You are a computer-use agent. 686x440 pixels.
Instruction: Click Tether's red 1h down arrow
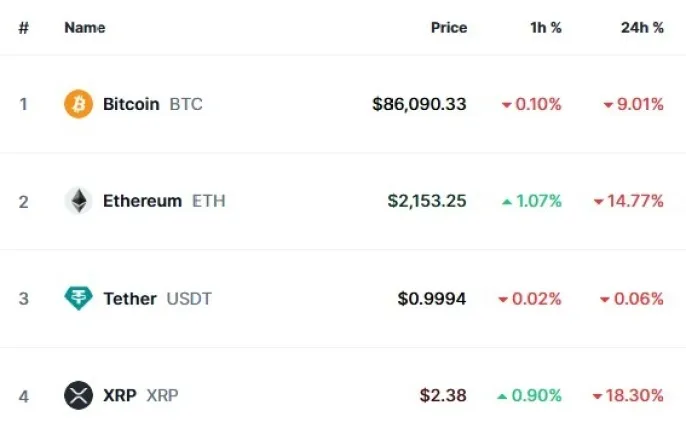[503, 300]
